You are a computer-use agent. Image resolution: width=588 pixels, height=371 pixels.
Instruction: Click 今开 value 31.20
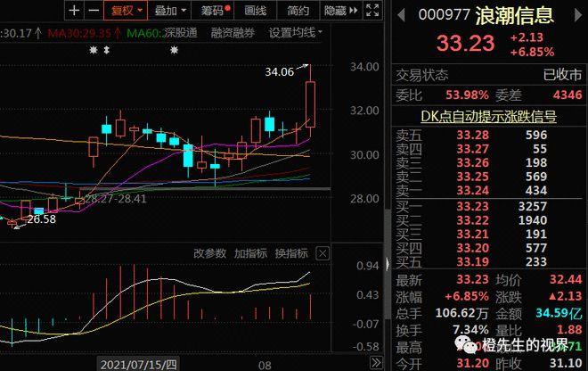tap(472, 363)
